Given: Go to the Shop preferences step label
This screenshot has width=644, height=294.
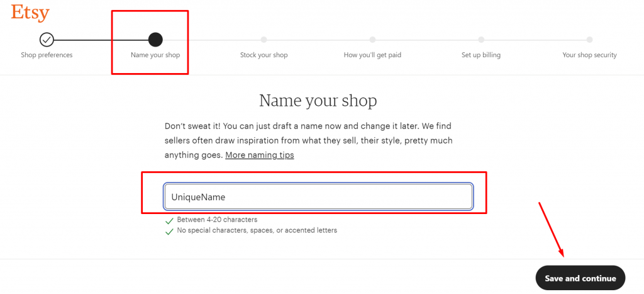Looking at the screenshot, I should click(x=47, y=55).
